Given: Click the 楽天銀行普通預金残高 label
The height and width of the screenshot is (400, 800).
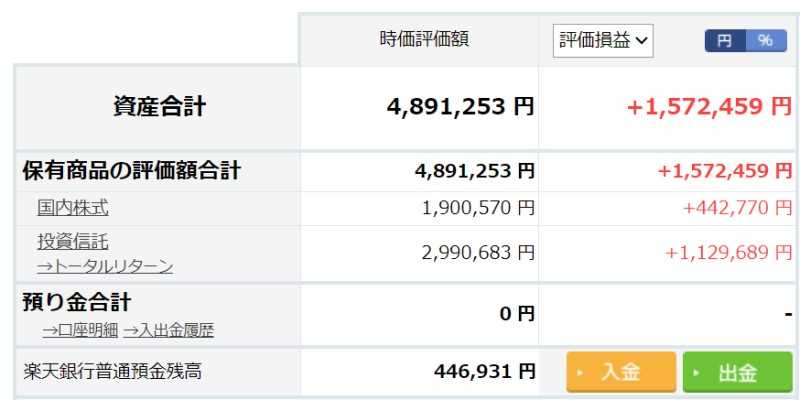Looking at the screenshot, I should point(112,372).
